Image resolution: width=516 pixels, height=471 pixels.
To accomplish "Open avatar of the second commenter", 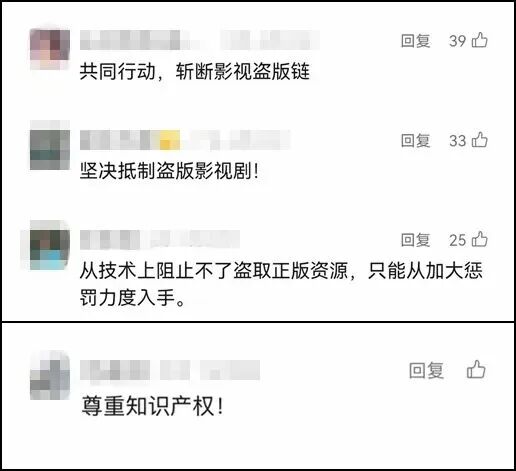I will [50, 150].
